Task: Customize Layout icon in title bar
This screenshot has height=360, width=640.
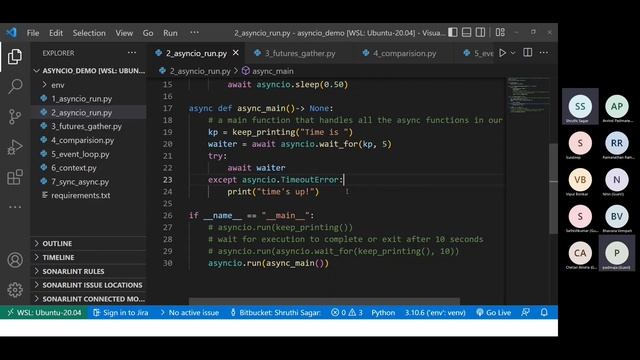Action: click(500, 32)
